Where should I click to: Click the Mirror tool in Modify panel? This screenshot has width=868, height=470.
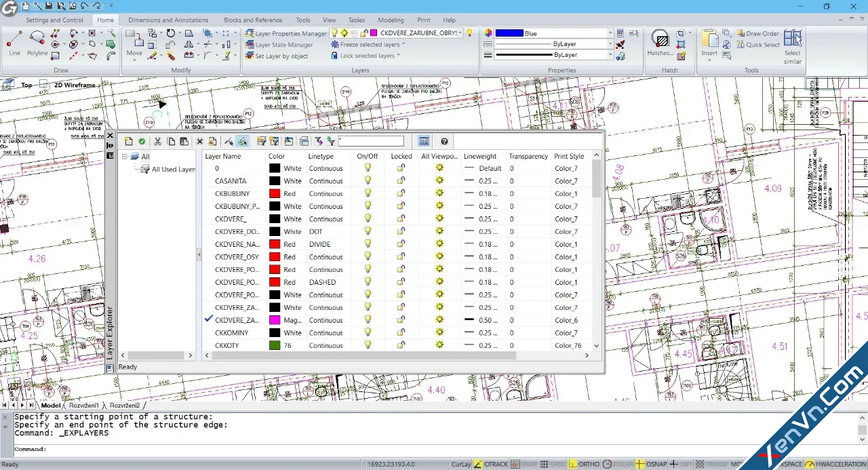189,44
